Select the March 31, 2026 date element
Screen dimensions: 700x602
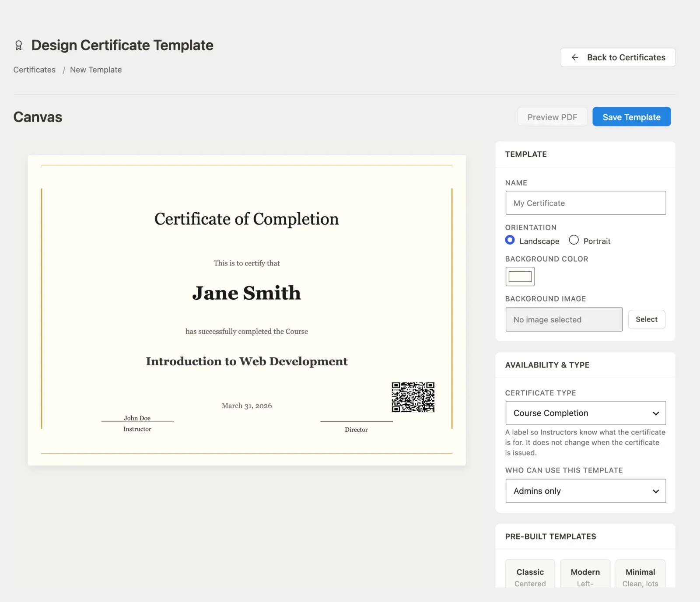point(247,406)
